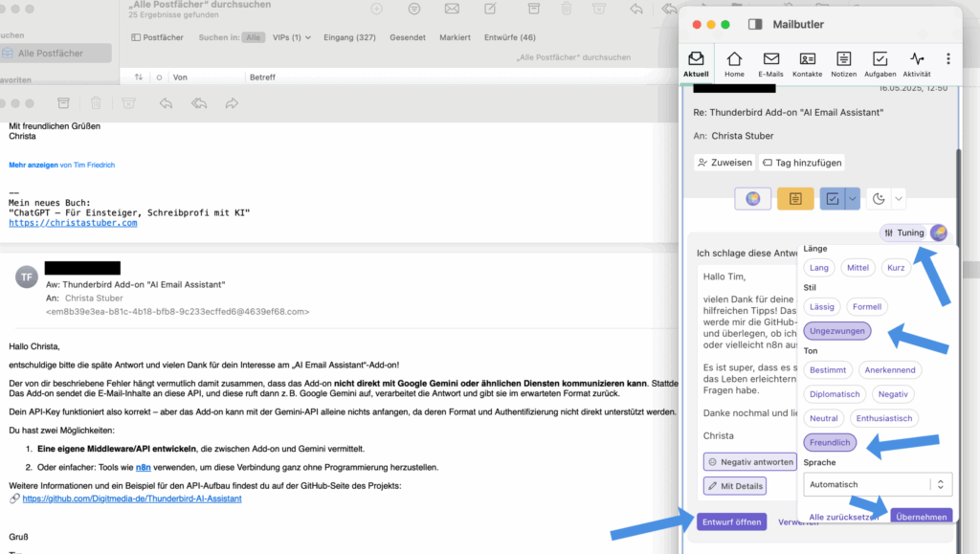Choose style Formell

point(867,307)
